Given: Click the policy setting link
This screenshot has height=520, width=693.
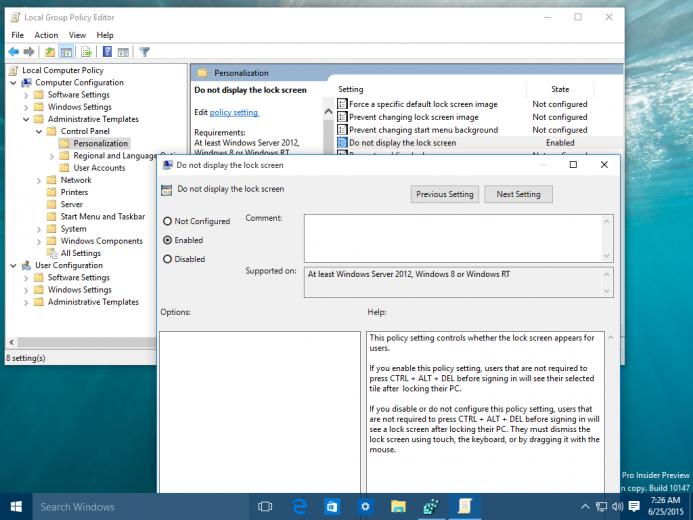Looking at the screenshot, I should (234, 112).
